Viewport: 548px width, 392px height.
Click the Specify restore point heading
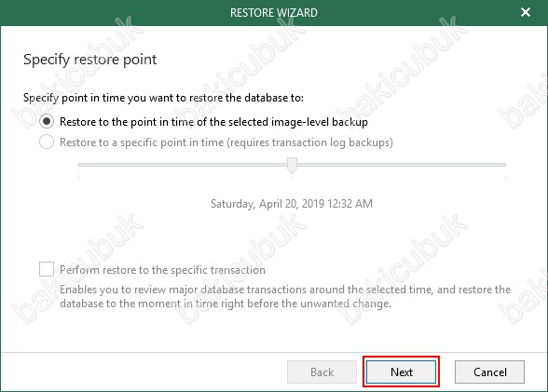point(89,60)
